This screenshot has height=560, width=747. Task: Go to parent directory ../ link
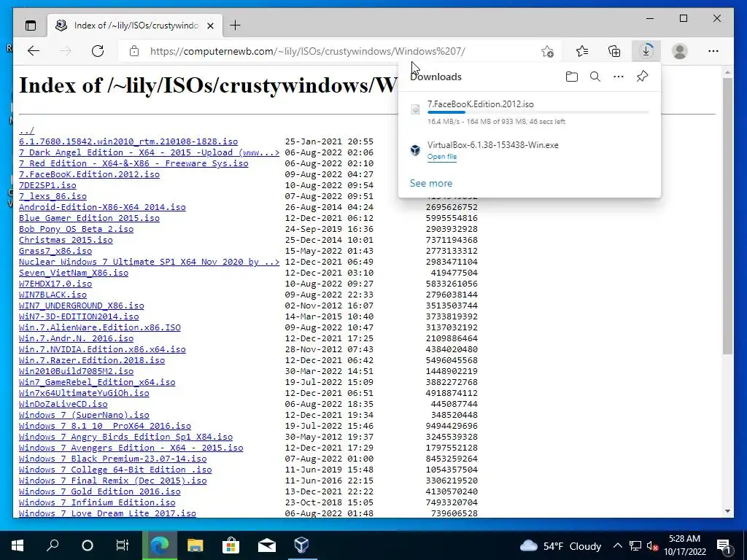[26, 131]
